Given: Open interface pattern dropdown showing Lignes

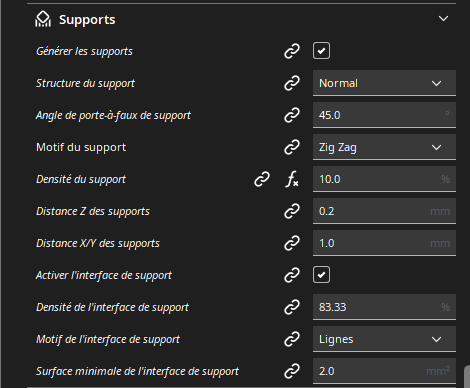Looking at the screenshot, I should click(x=384, y=339).
